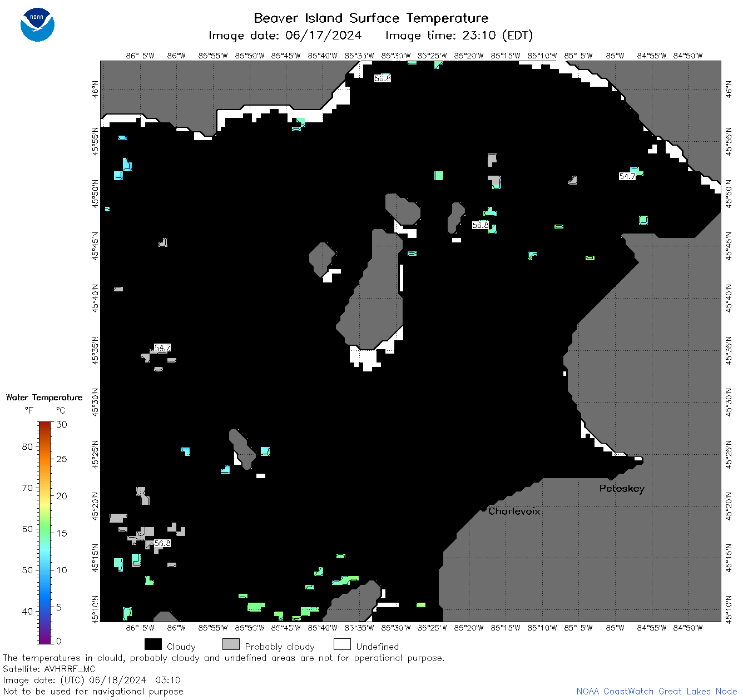Click the 56.8 reading in the southwest corner

point(162,543)
